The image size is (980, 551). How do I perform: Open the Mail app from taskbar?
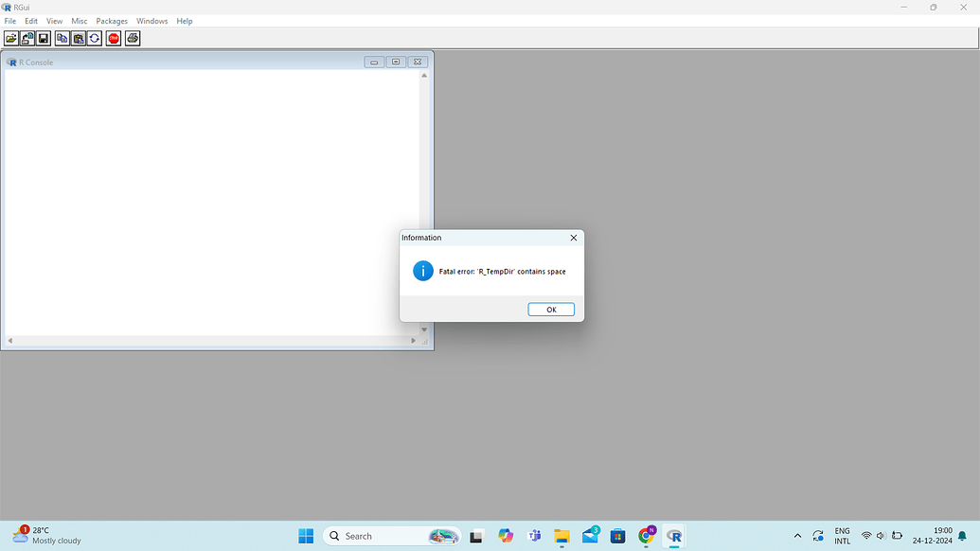[590, 536]
